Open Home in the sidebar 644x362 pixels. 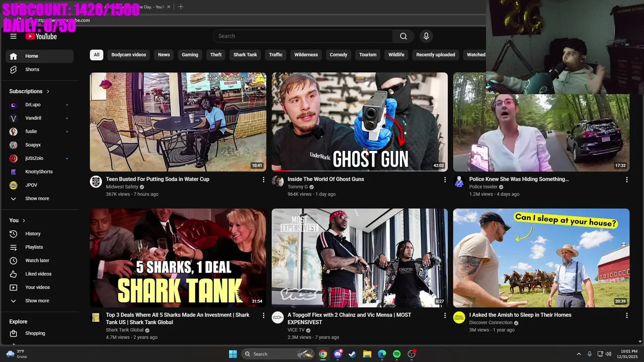(40, 56)
